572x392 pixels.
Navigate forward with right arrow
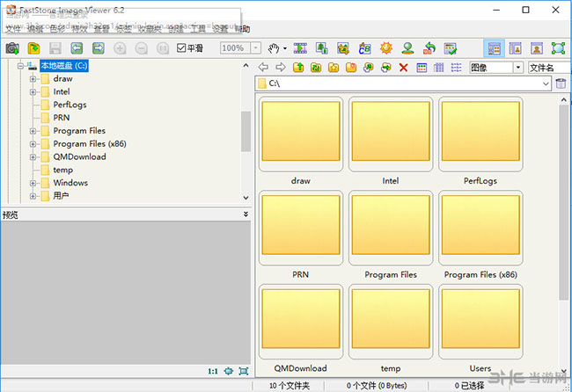coord(281,68)
